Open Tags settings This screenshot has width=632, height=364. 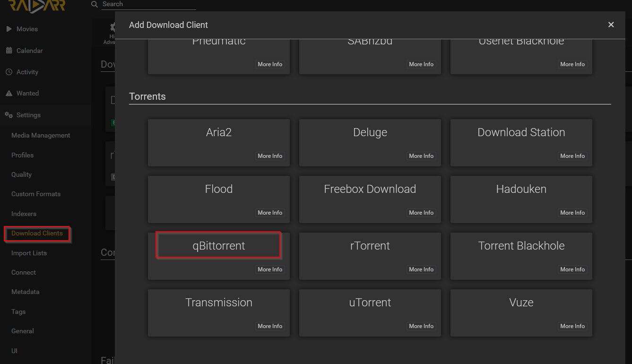18,312
